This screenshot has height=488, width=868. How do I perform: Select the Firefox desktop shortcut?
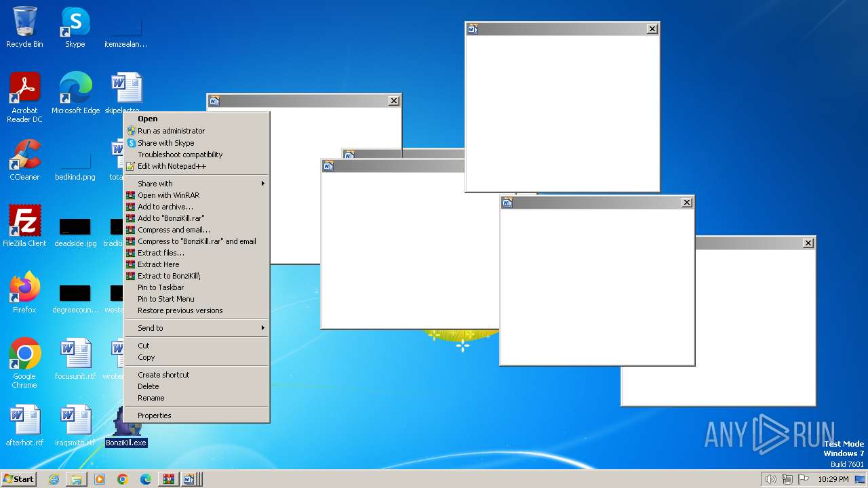24,293
